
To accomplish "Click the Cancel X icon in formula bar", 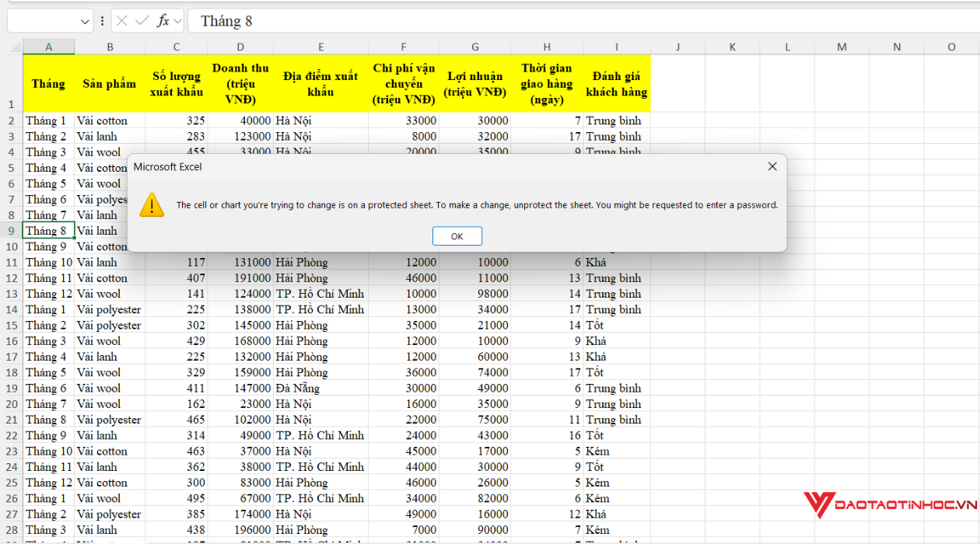I will (x=122, y=21).
